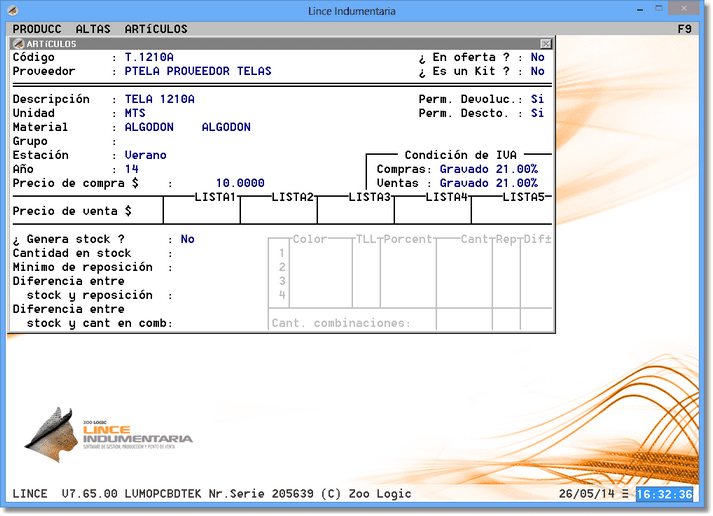The width and height of the screenshot is (713, 516).
Task: Change Compras IVA Gravado 21.00%
Action: 488,169
